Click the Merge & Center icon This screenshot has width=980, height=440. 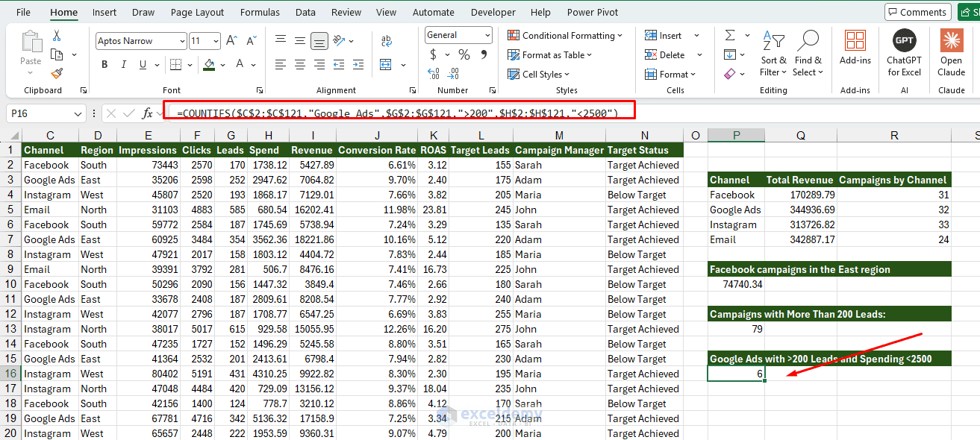[387, 65]
